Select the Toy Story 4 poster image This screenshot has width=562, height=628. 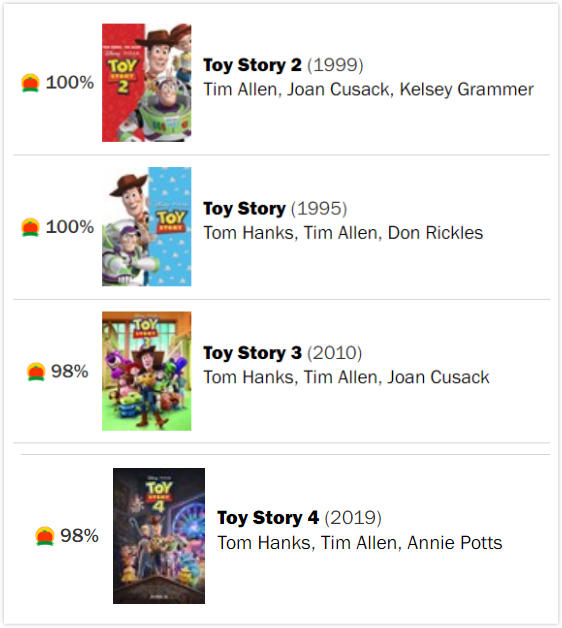(159, 536)
